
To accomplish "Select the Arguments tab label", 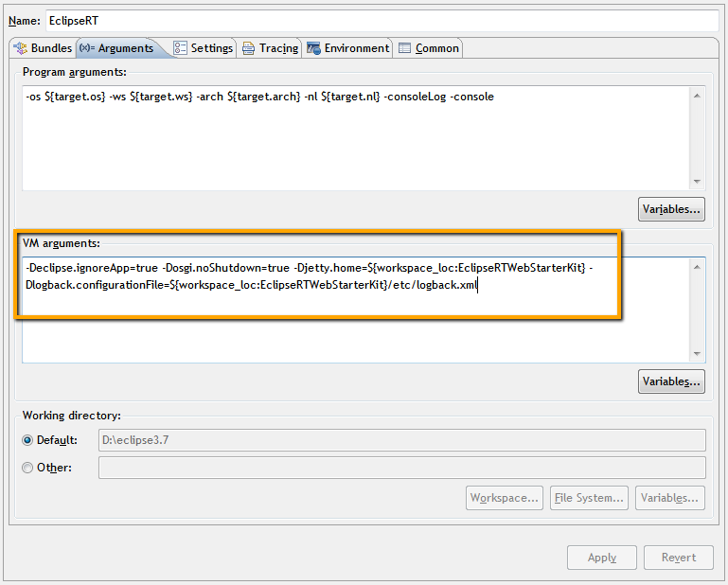I will click(x=126, y=48).
